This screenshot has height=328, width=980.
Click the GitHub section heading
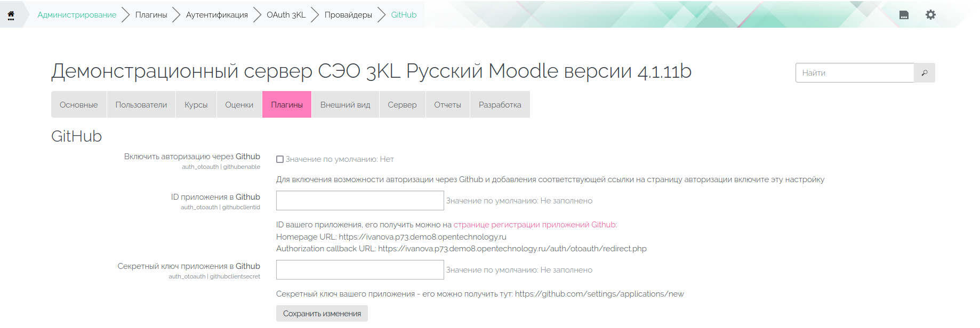76,136
